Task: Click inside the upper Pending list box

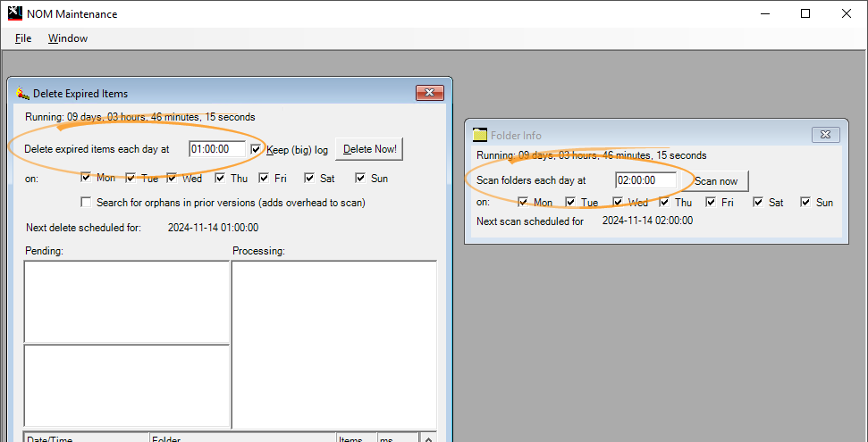Action: coord(127,302)
